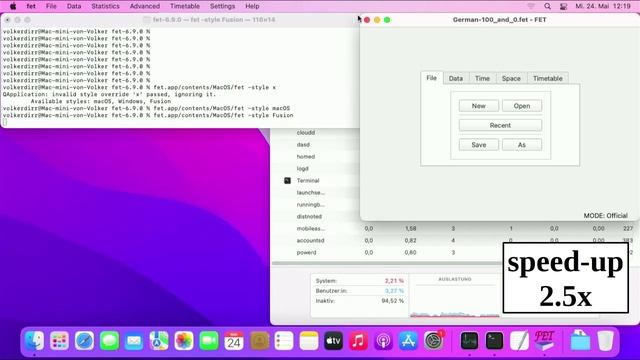The height and width of the screenshot is (360, 640).
Task: Open Contacts app in the Dock
Action: click(x=259, y=340)
